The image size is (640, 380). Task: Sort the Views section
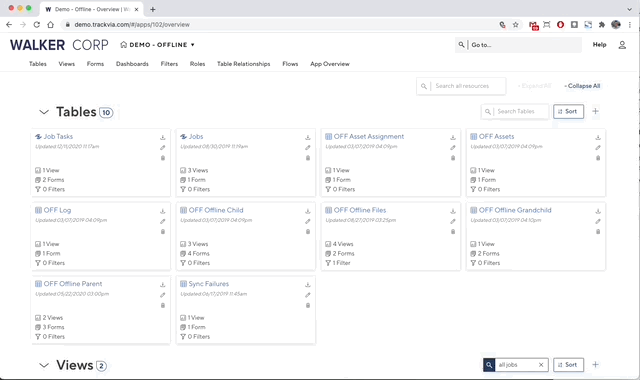568,365
